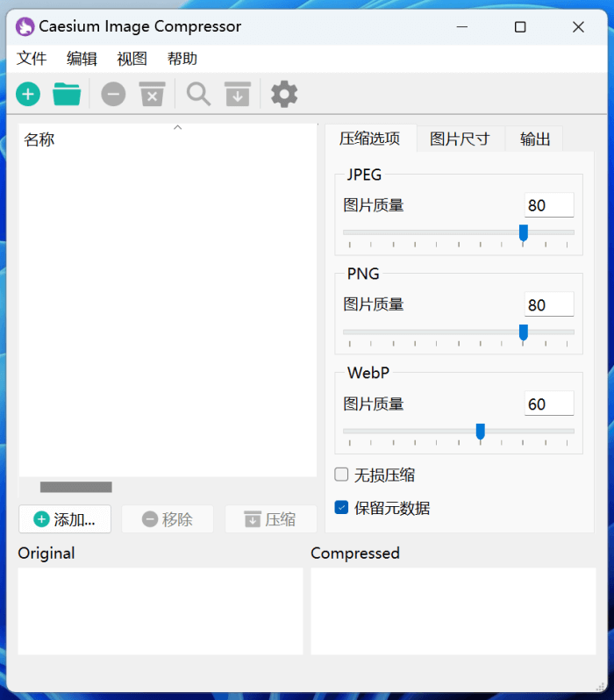Click the JPEG quality slider handle

524,232
